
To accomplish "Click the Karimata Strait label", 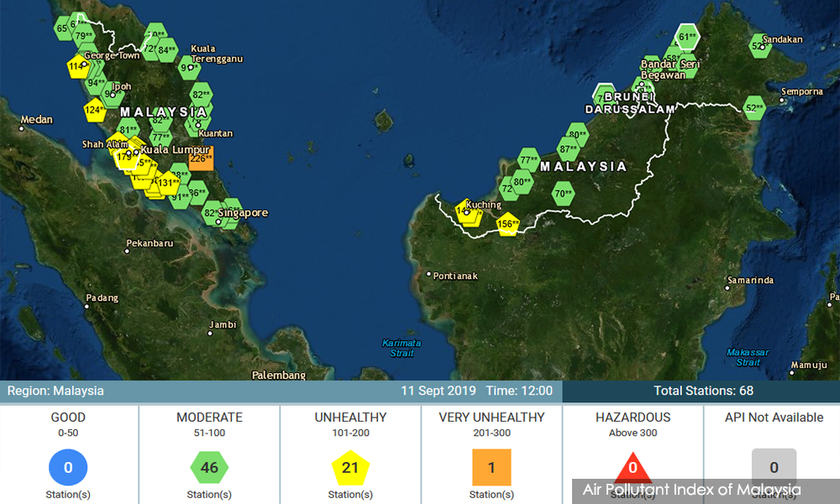I will [402, 348].
